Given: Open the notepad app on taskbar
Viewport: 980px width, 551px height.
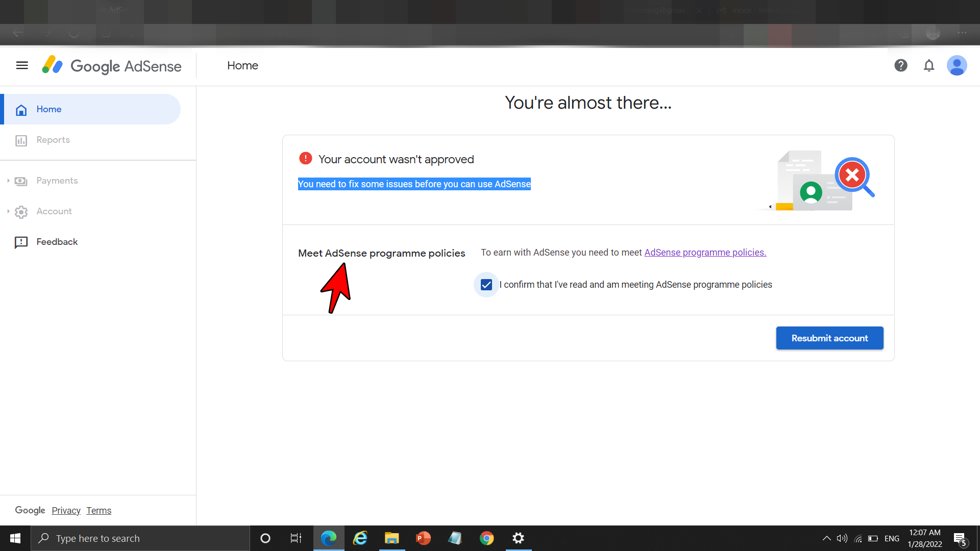Looking at the screenshot, I should tap(455, 538).
